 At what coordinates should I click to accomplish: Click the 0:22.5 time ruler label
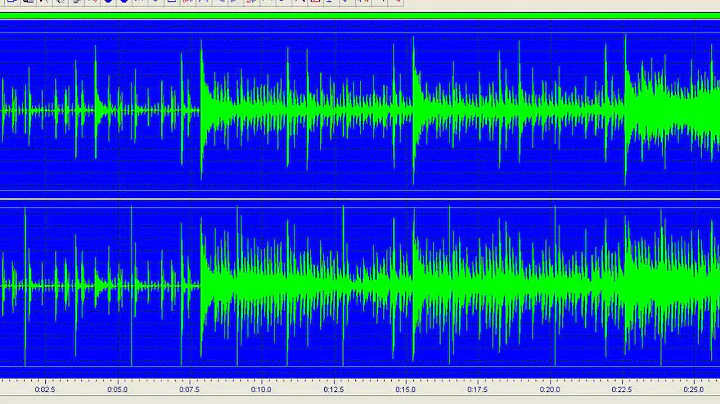point(622,389)
